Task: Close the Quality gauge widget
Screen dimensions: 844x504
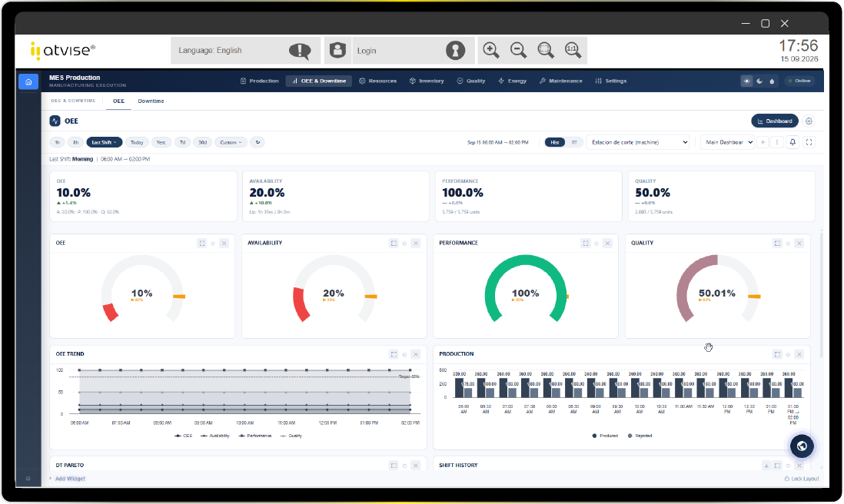Action: point(799,243)
